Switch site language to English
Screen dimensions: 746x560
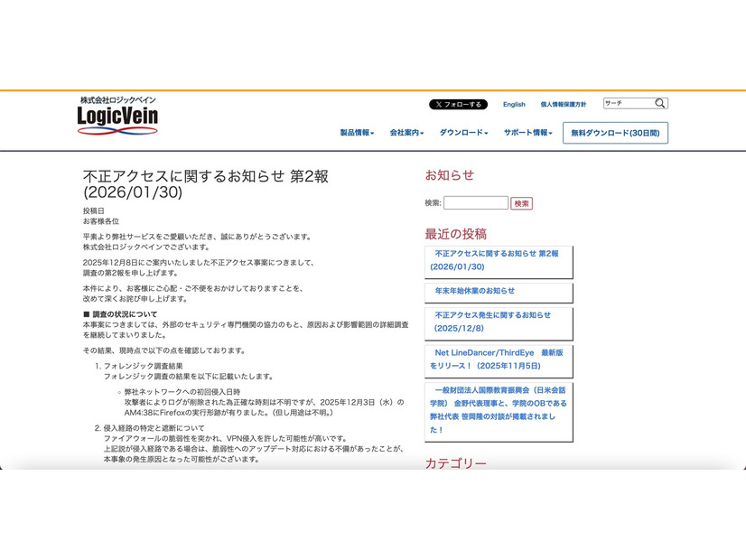coord(514,105)
